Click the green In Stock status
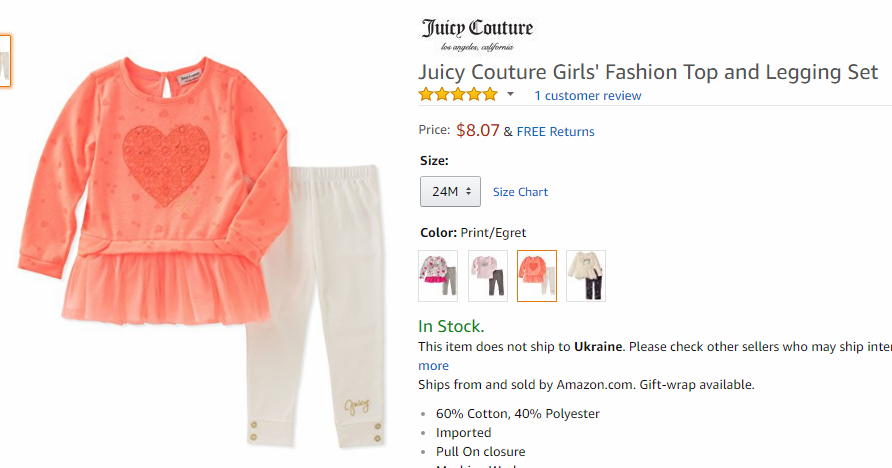The width and height of the screenshot is (892, 468). (451, 326)
